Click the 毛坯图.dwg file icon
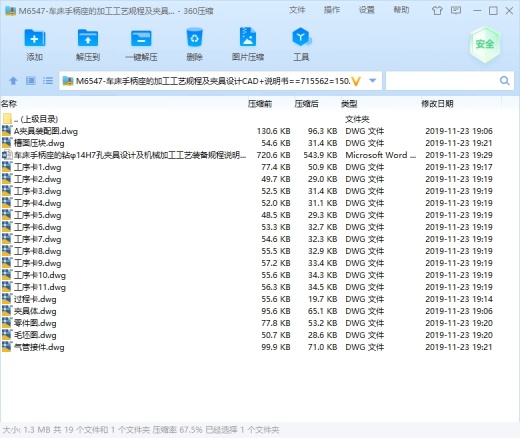Image resolution: width=520 pixels, height=438 pixels. pos(7,335)
